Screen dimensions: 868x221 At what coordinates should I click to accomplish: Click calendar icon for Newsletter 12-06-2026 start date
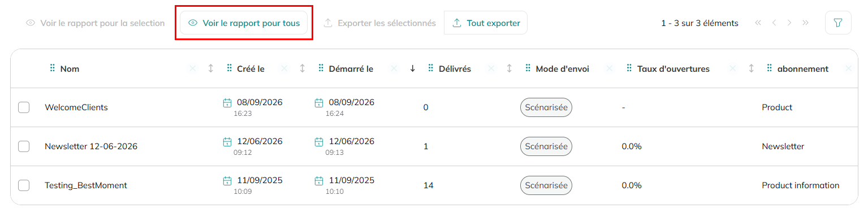(319, 142)
